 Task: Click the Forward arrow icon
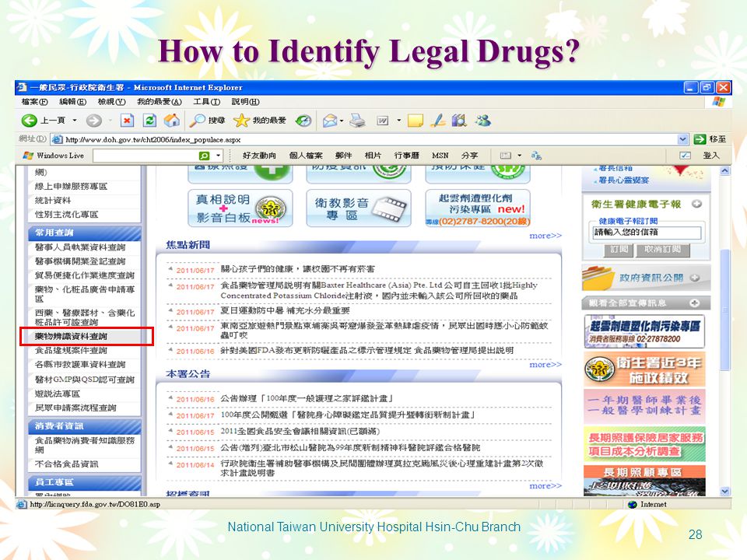pos(94,121)
